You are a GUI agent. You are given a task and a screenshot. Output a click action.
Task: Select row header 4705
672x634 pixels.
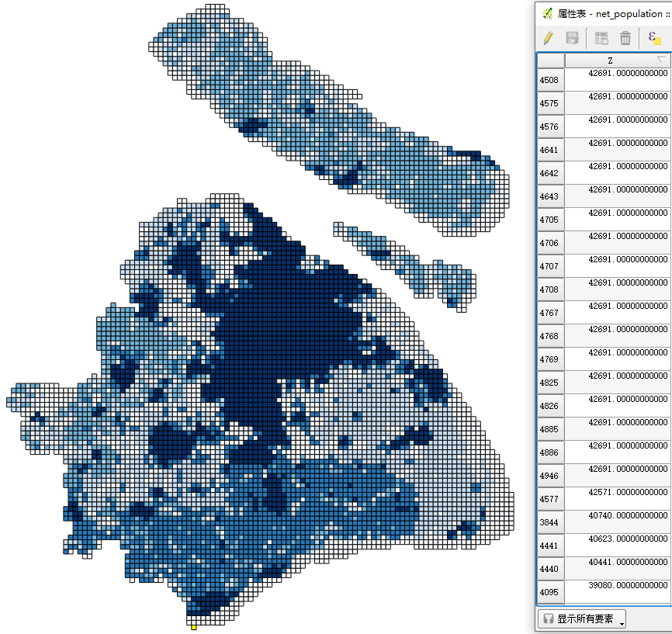point(551,220)
